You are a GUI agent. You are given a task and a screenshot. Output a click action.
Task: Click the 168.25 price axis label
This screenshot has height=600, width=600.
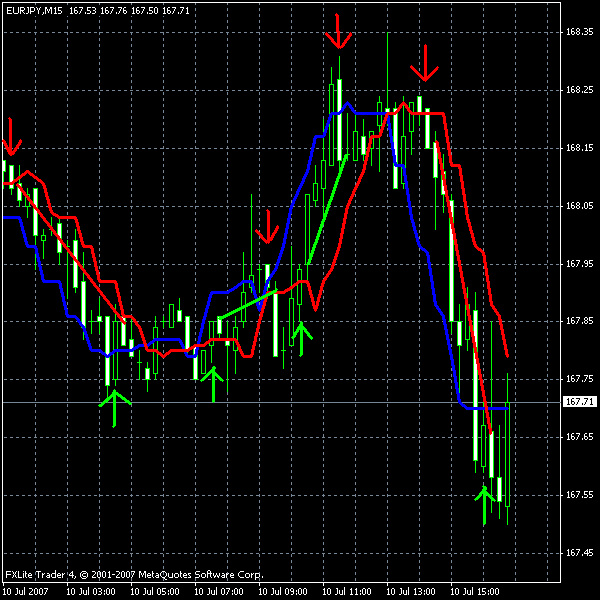[x=579, y=90]
